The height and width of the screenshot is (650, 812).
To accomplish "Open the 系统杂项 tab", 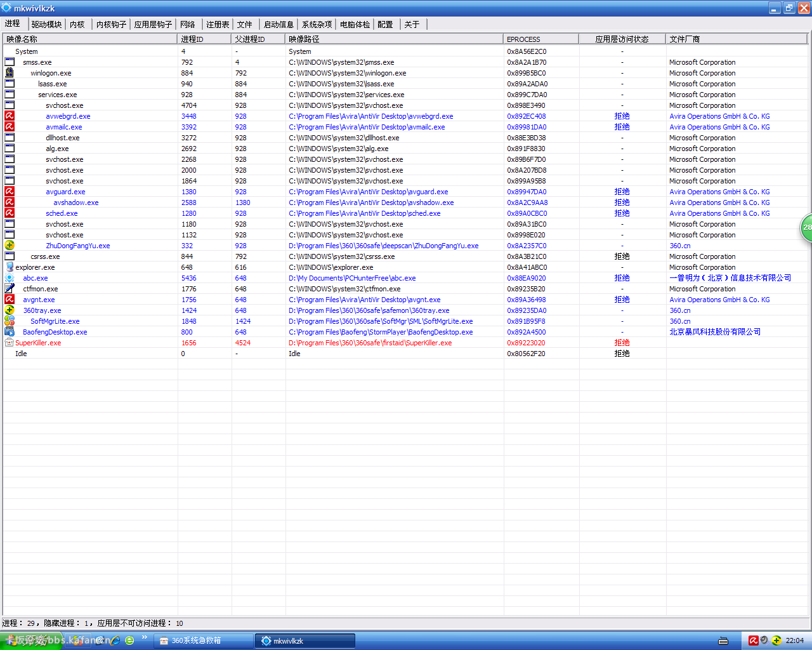I will 317,24.
